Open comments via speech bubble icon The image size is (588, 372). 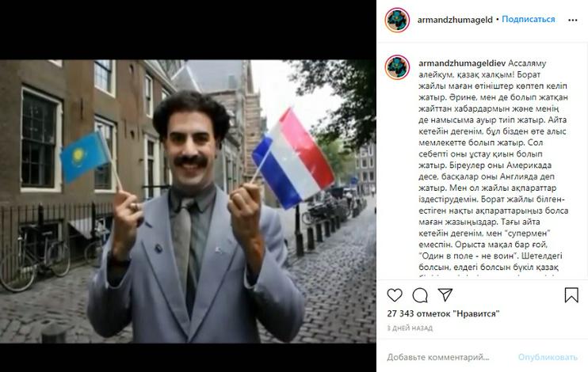(x=420, y=295)
